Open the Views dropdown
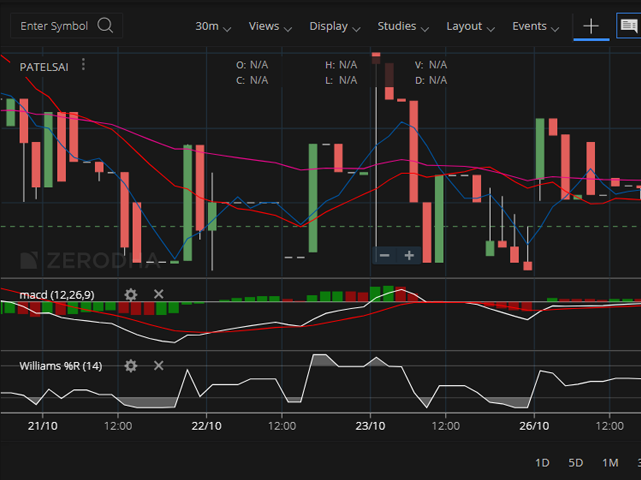Screen dimensions: 641x480 tap(270, 26)
